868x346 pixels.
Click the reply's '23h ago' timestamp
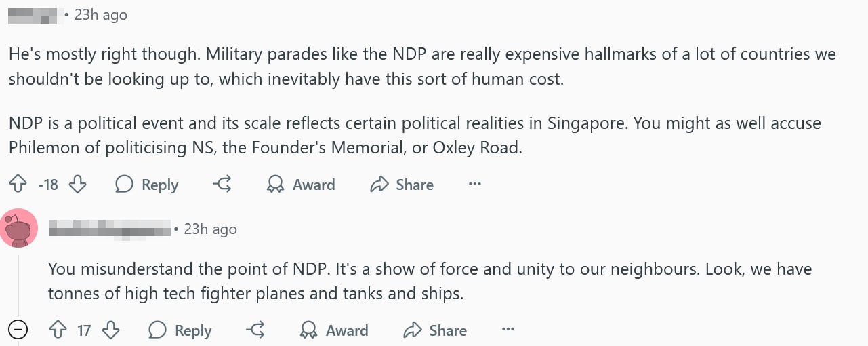coord(210,229)
